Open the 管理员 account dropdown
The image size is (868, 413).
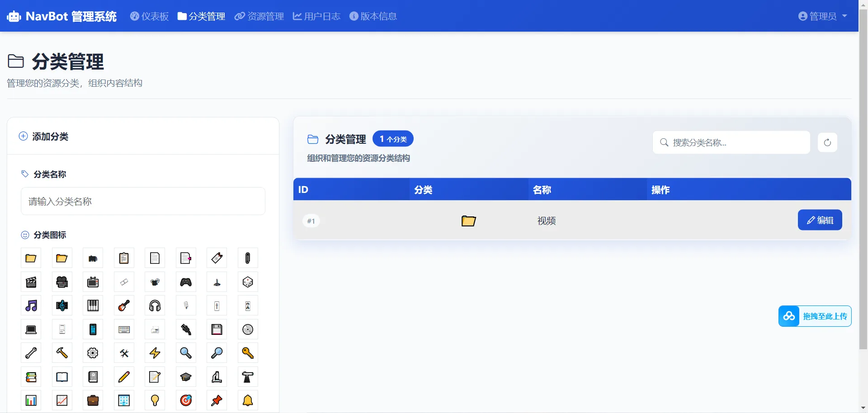(822, 16)
